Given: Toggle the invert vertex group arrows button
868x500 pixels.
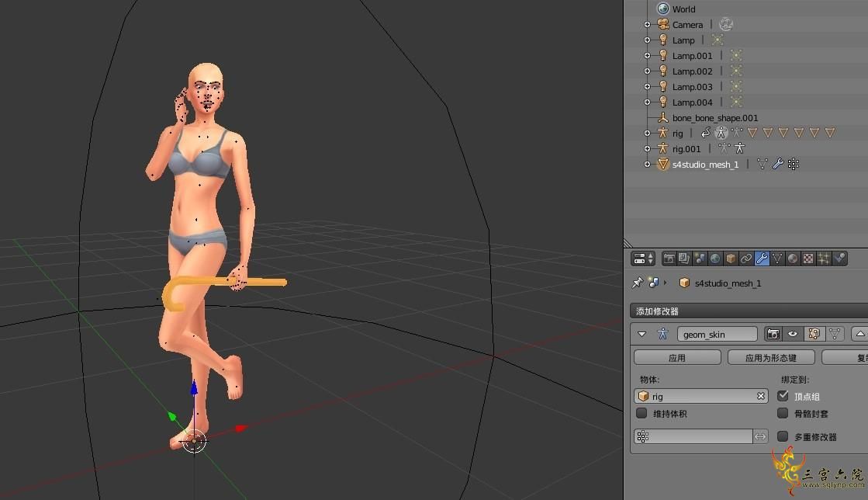Looking at the screenshot, I should (x=760, y=436).
